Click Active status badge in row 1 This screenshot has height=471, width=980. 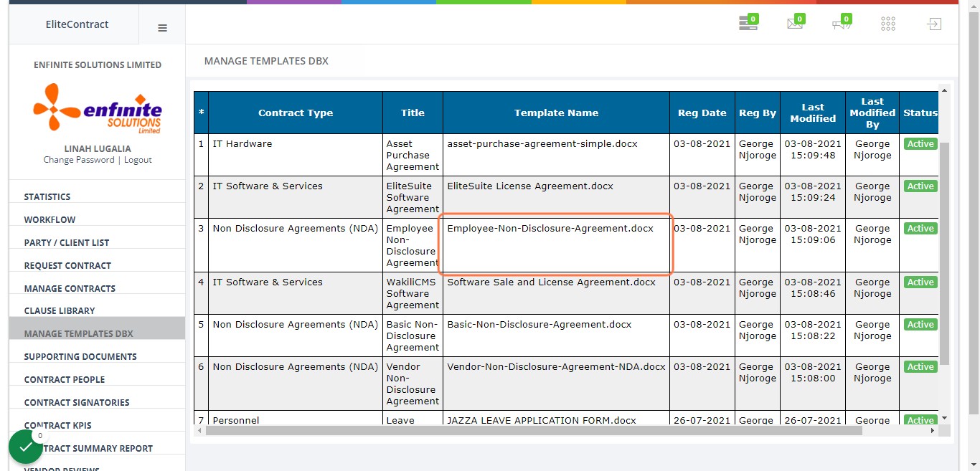pos(920,144)
